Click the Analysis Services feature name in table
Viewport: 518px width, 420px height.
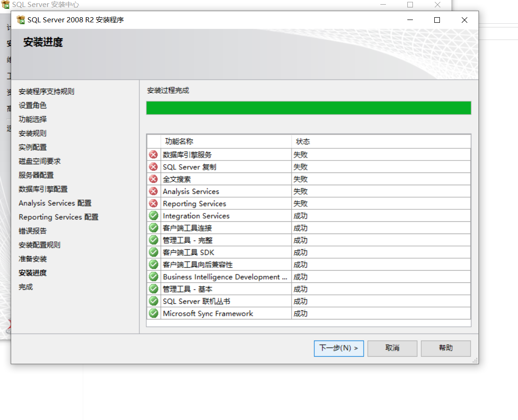click(x=191, y=191)
